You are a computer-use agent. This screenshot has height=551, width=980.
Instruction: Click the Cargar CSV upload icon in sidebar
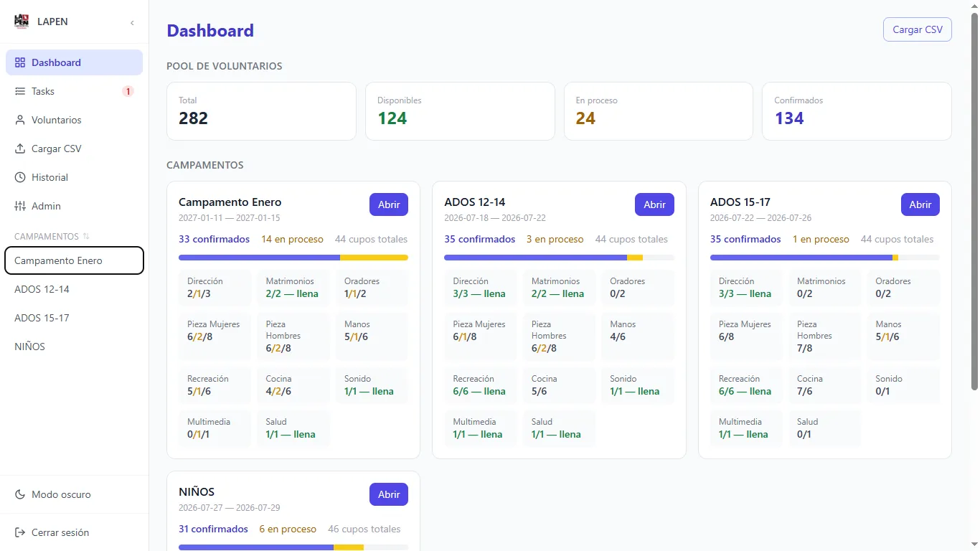[20, 149]
